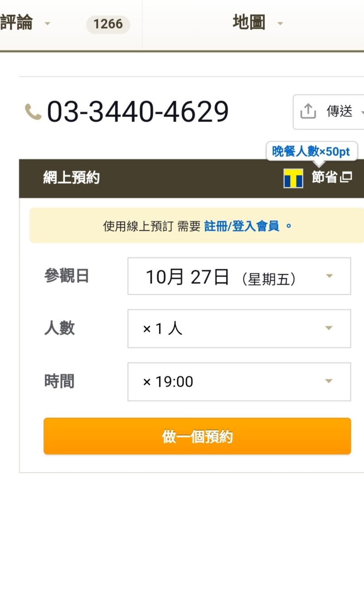The height and width of the screenshot is (616, 364).
Task: Switch to the 地圖 tab
Action: click(249, 22)
